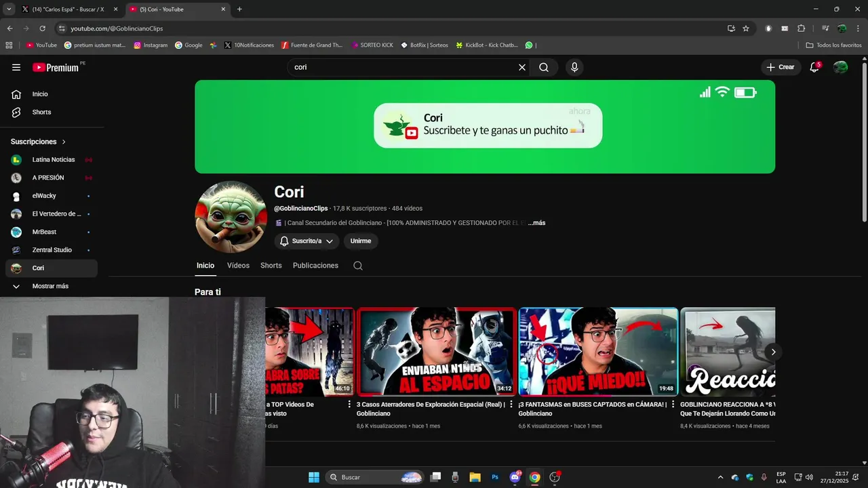
Task: View site information icon in address bar
Action: pos(62,28)
